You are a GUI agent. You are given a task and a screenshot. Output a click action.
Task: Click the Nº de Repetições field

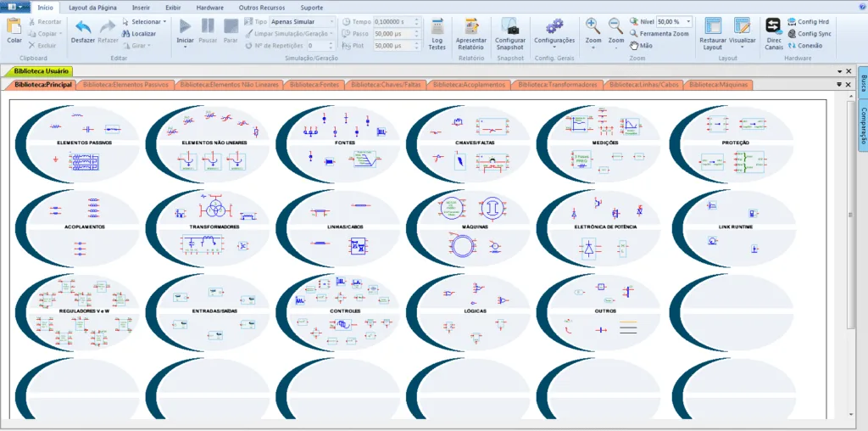(320, 46)
